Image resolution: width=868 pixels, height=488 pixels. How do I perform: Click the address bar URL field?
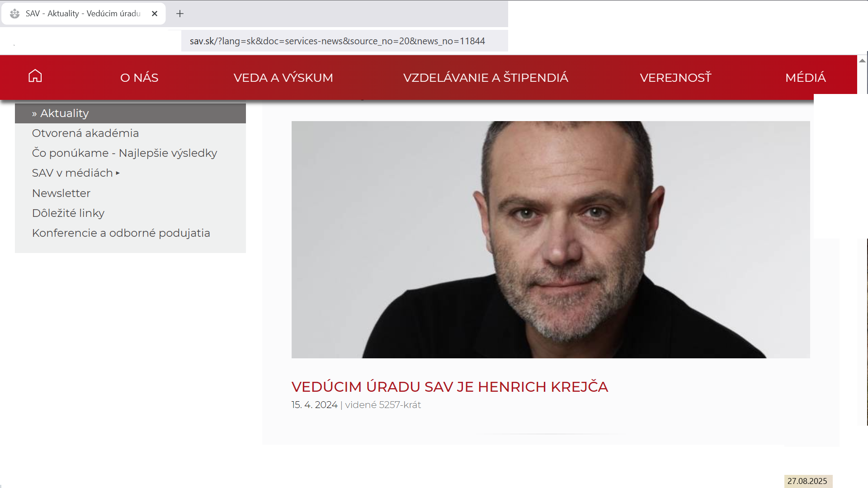[x=344, y=41]
